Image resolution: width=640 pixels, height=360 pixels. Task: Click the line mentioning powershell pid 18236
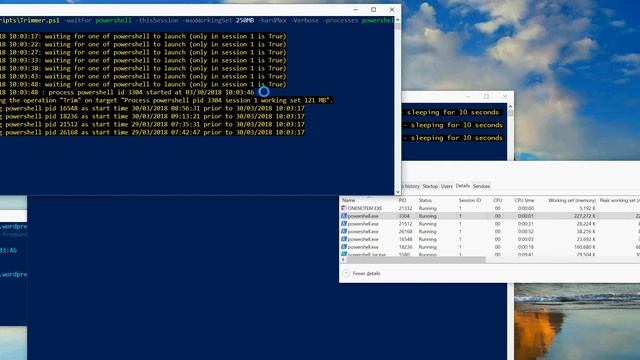click(x=152, y=116)
